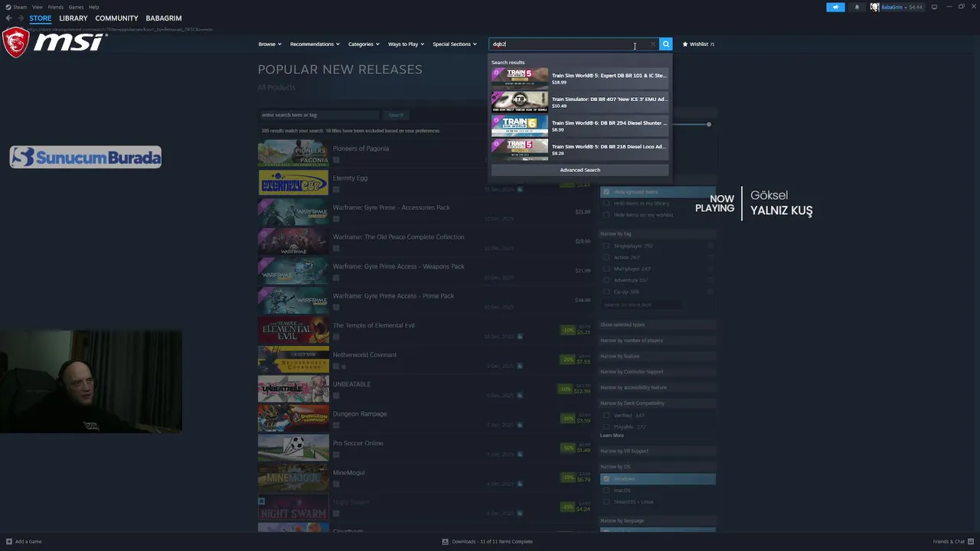Open Friends & Chat
The image size is (980, 551).
(953, 541)
